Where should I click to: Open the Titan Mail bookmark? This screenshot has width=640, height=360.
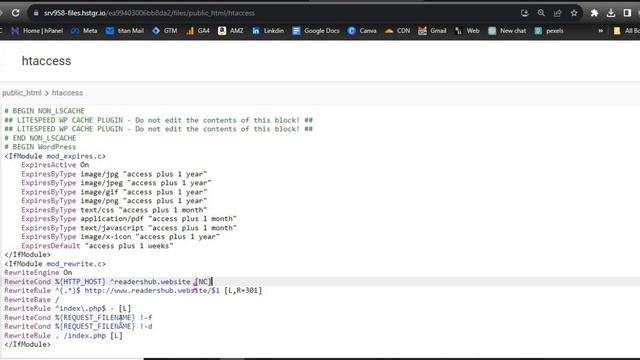pyautogui.click(x=125, y=31)
